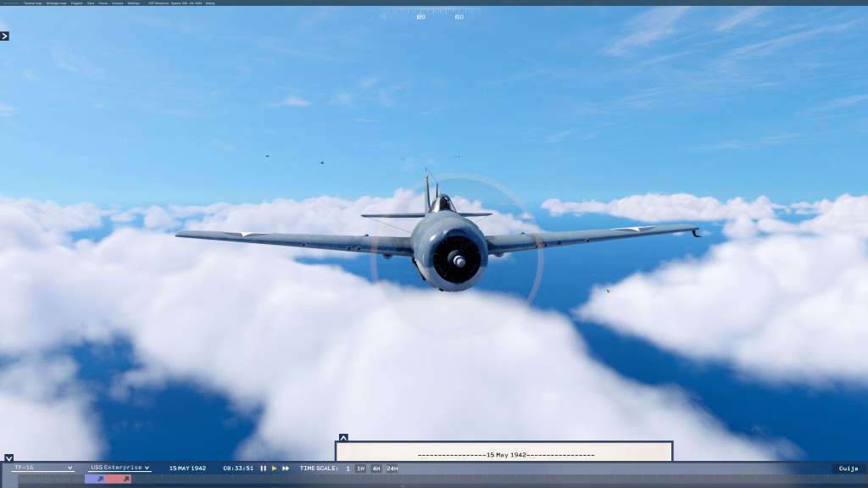Screen dimensions: 868x488
Task: Open the USS Enterprise ship dropdown
Action: coord(120,468)
